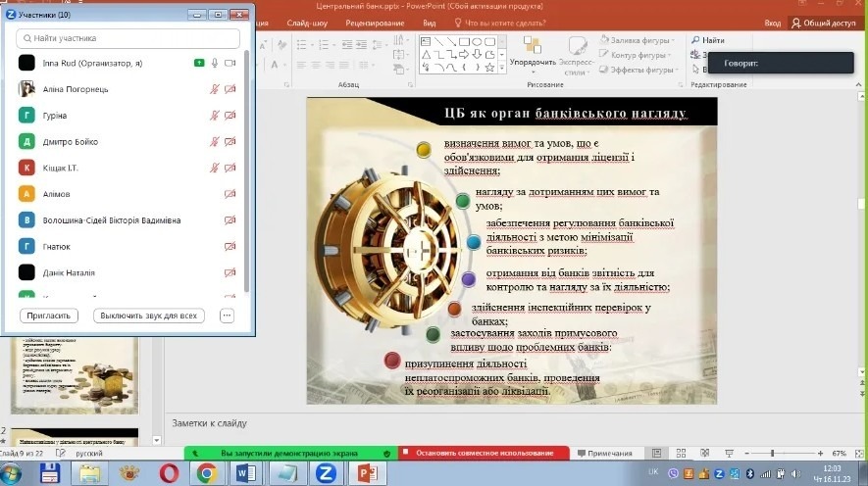Click the muted microphone icon for Аліна Погорнець
This screenshot has height=486, width=868.
point(215,89)
